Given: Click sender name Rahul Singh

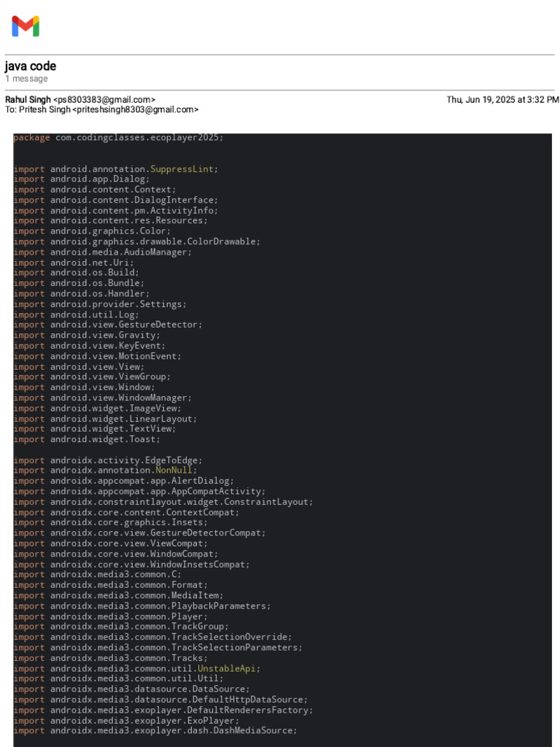Looking at the screenshot, I should [x=28, y=99].
